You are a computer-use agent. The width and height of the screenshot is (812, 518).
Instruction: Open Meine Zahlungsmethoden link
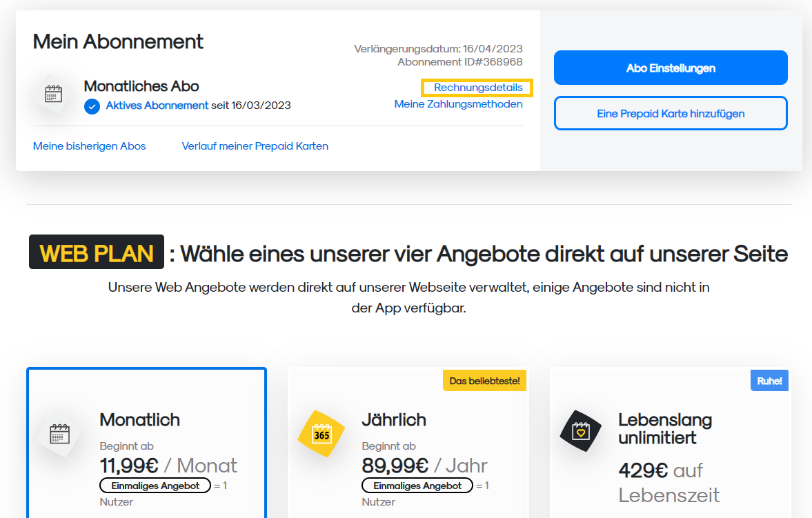[458, 104]
